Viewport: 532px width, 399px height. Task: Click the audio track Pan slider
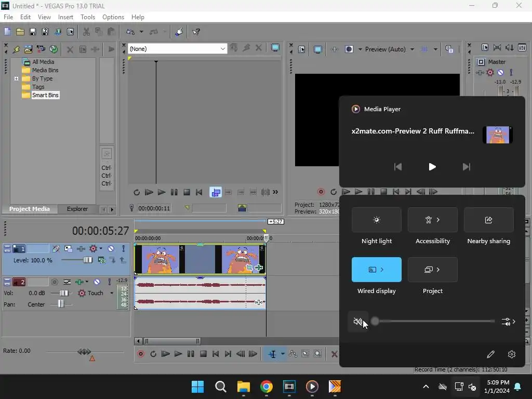click(x=61, y=304)
